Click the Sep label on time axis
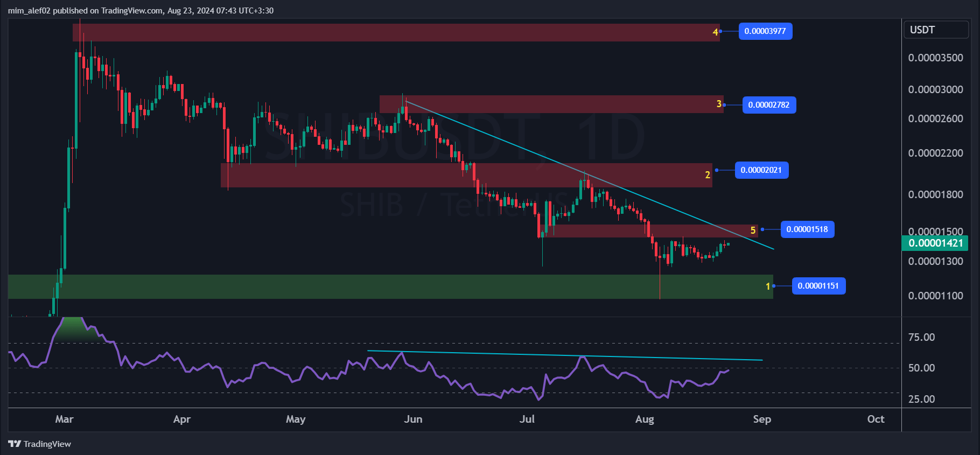The image size is (980, 455). click(762, 419)
